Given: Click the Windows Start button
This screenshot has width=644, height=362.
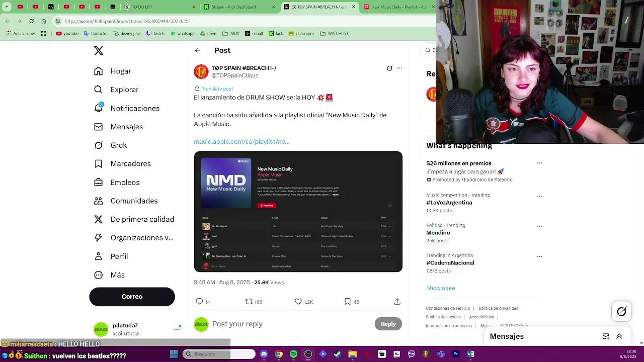Looking at the screenshot, I should click(x=174, y=354).
